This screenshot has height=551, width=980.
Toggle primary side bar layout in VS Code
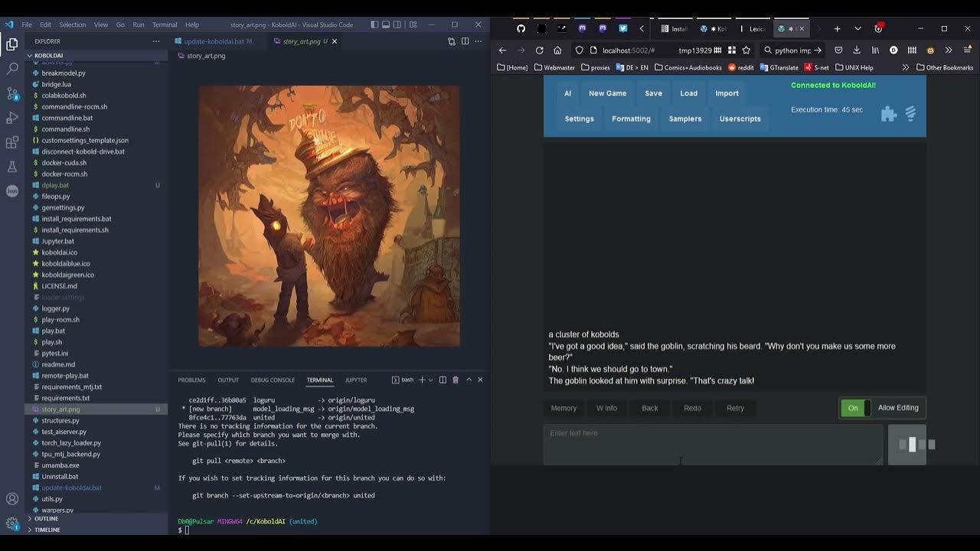(x=373, y=24)
